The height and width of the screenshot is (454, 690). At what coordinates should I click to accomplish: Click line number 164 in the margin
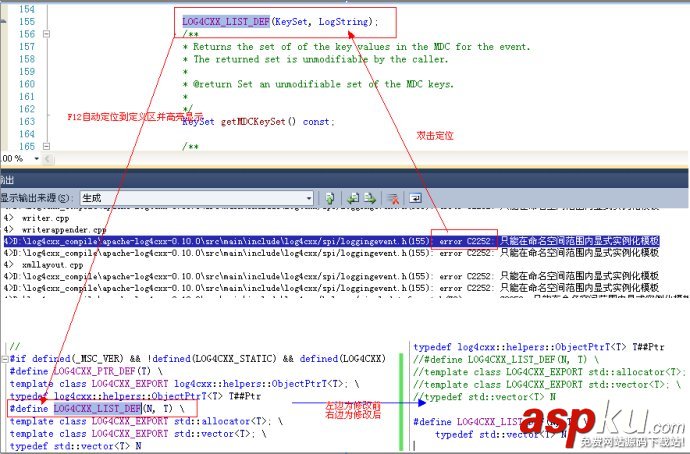tap(27, 134)
